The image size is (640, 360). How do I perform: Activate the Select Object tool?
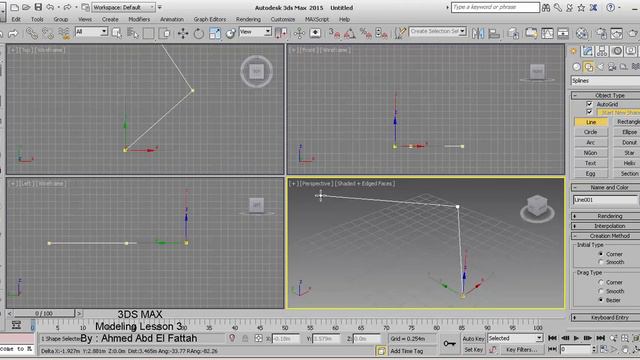click(117, 33)
